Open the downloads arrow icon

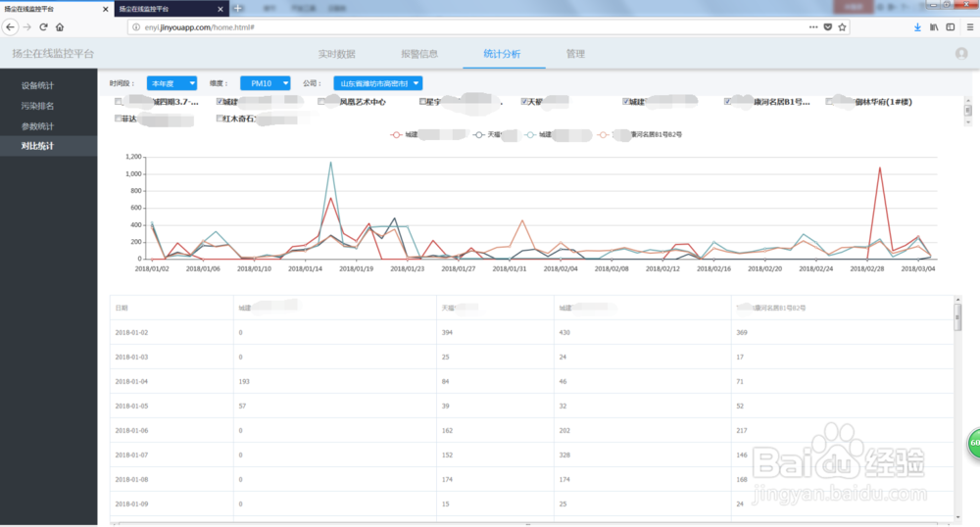pos(917,26)
